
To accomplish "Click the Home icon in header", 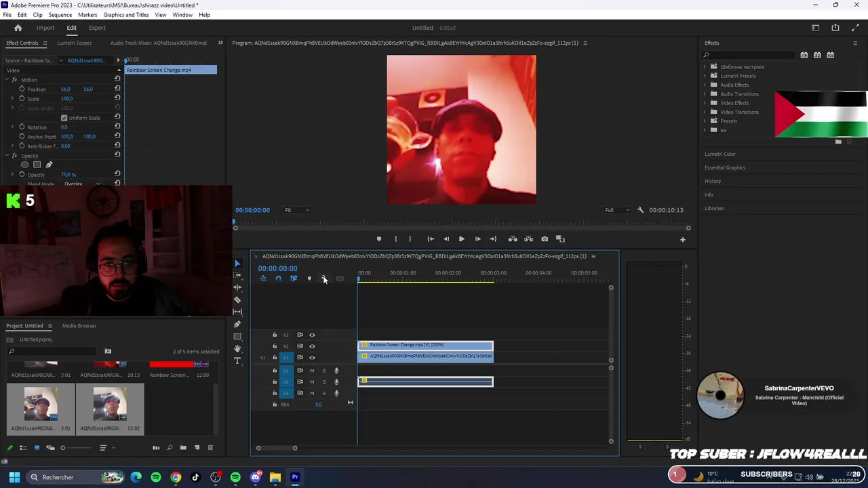I will pos(18,28).
